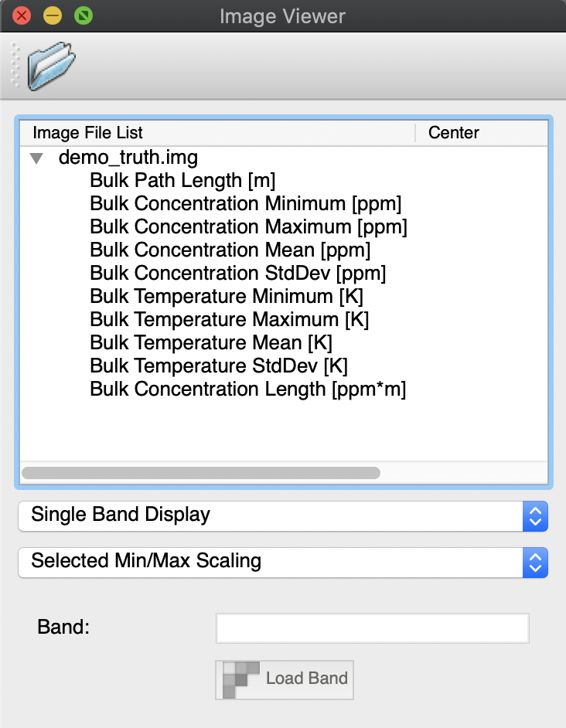
Task: Select Bulk Concentration StdDev [ppm] band
Action: [237, 274]
